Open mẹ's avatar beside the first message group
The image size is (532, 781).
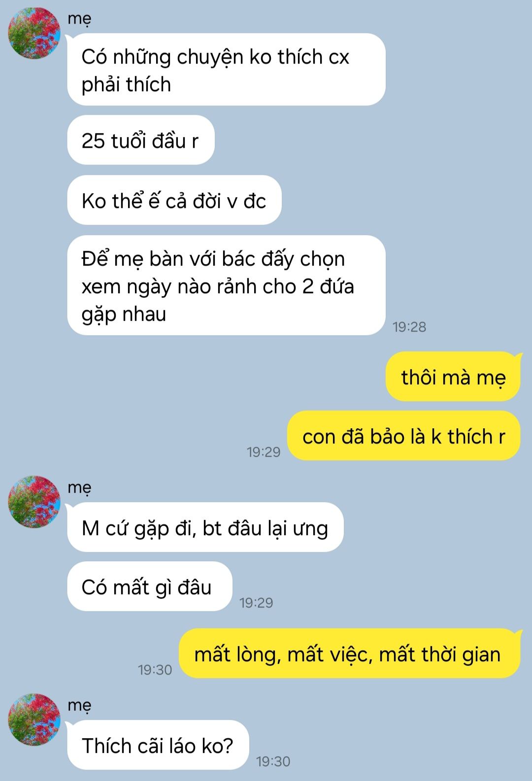tap(34, 33)
